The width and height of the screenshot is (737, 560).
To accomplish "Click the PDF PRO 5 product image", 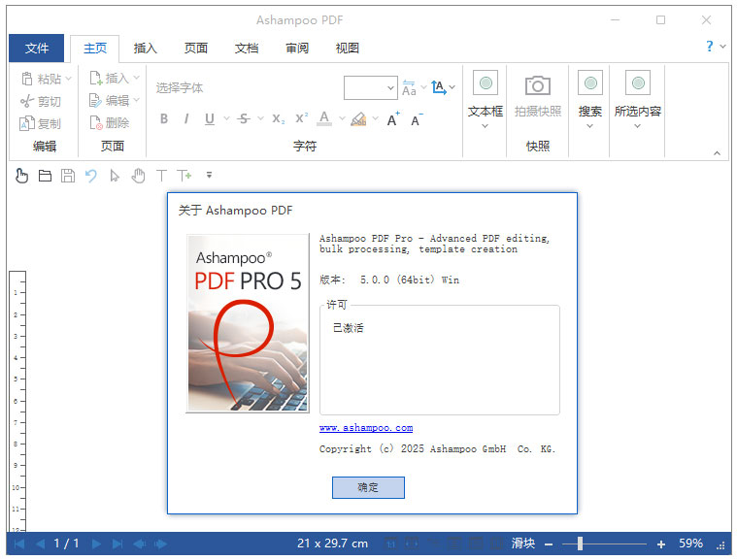I will click(x=248, y=323).
